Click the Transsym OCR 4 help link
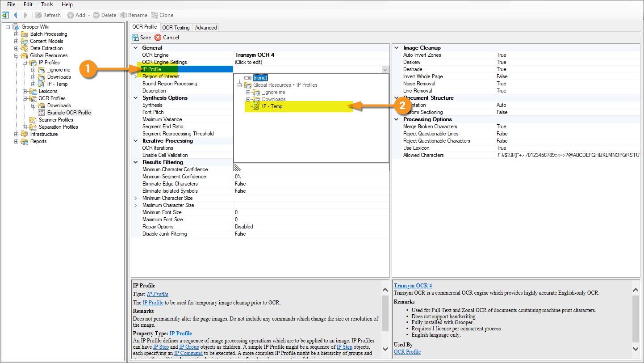The width and height of the screenshot is (644, 363). click(x=413, y=286)
